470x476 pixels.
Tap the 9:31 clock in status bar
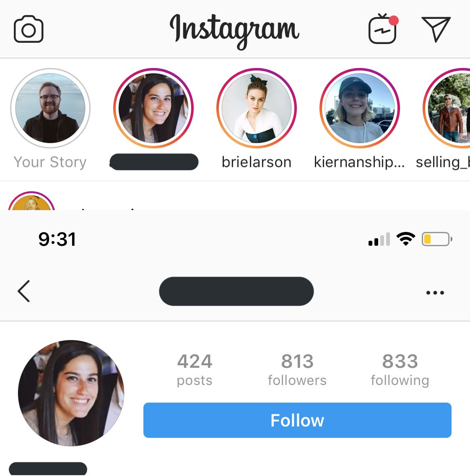57,239
